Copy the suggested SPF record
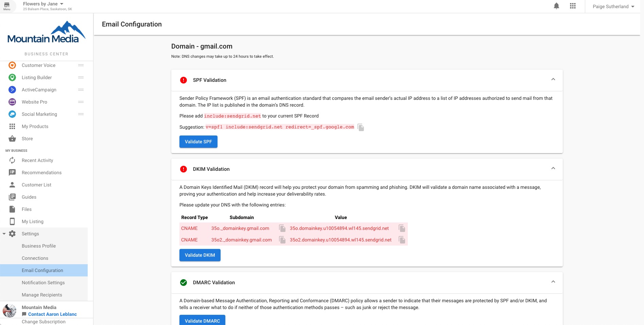This screenshot has width=644, height=325. [x=361, y=127]
